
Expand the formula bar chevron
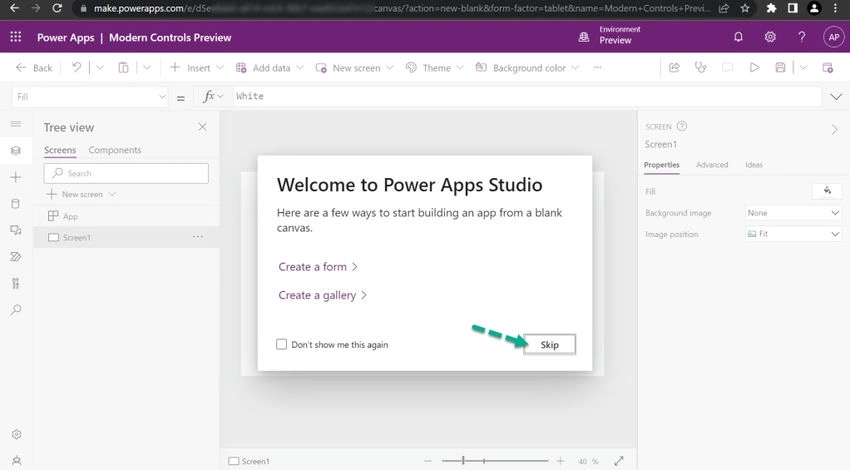click(836, 96)
